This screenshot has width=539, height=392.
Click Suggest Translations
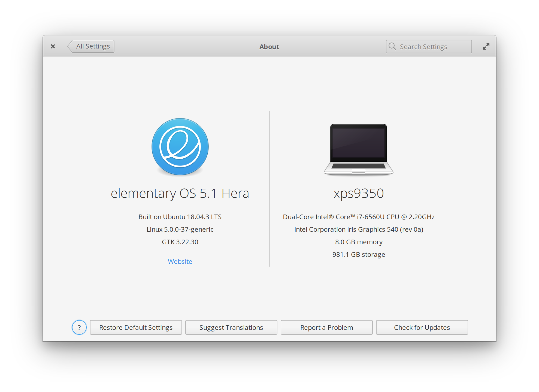click(x=231, y=327)
